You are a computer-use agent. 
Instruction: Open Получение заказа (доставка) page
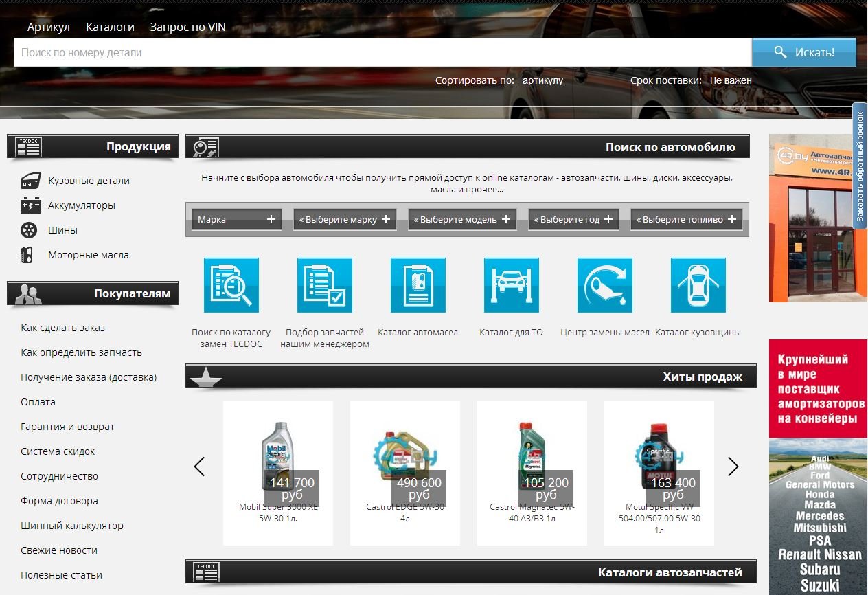point(89,377)
